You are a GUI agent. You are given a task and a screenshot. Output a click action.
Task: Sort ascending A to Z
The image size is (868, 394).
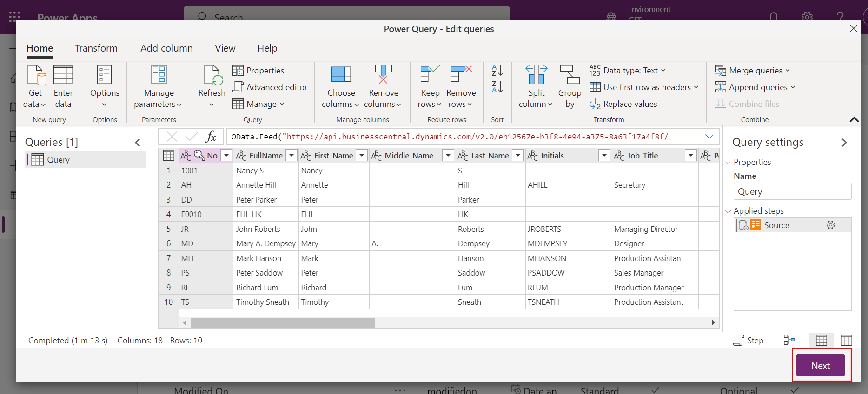pos(497,71)
